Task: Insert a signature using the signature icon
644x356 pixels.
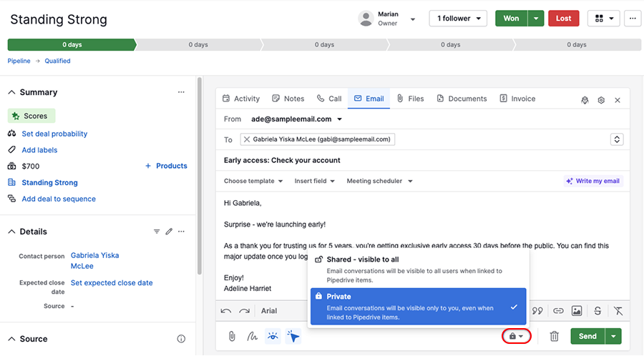Action: [252, 336]
